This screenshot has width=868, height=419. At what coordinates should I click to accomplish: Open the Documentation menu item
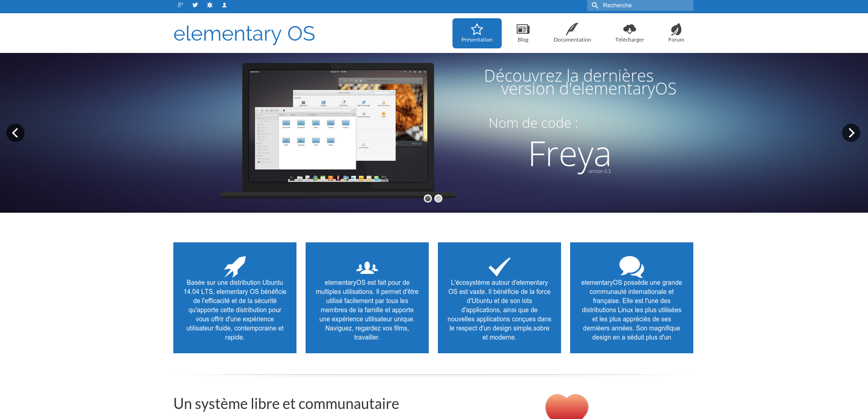(572, 33)
